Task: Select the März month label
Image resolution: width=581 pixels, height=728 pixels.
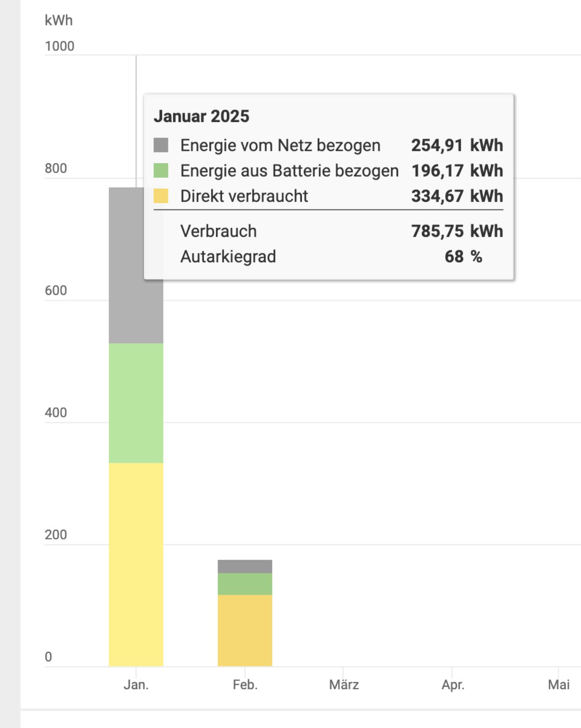Action: tap(344, 684)
